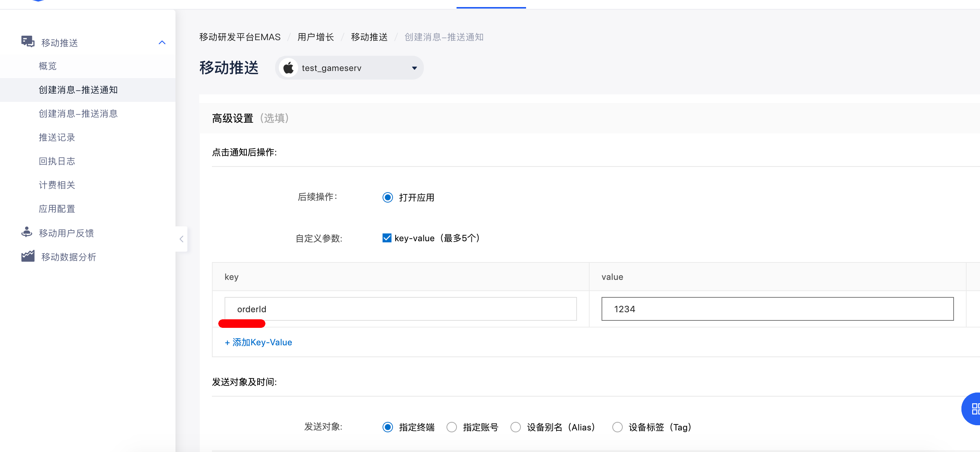Open 移动数据分析 in the sidebar
The width and height of the screenshot is (980, 452).
pyautogui.click(x=68, y=257)
